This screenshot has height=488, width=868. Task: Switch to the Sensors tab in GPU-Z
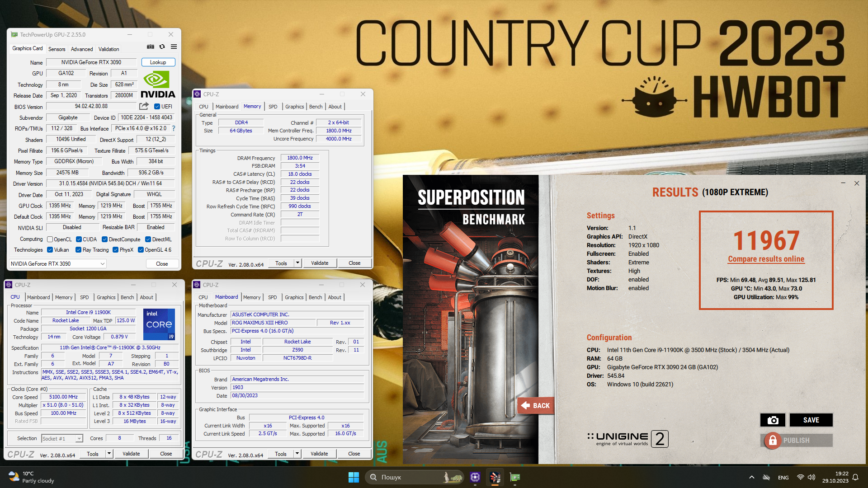tap(57, 49)
